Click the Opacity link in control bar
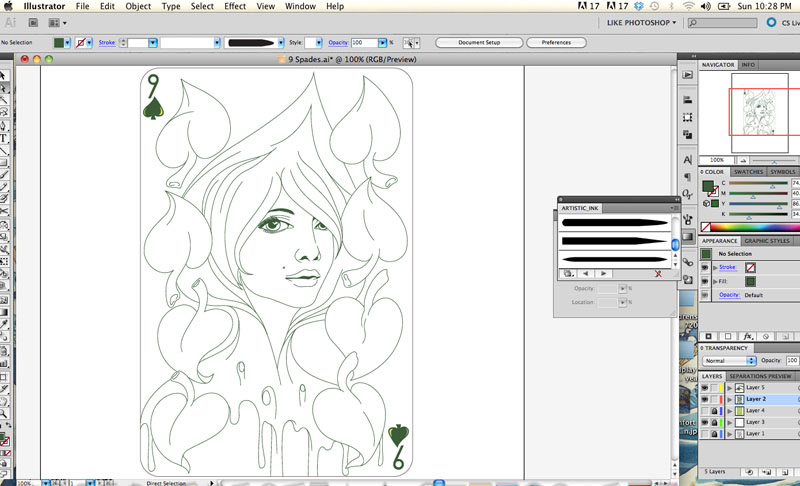Screen dimensions: 800x486 pyautogui.click(x=338, y=43)
